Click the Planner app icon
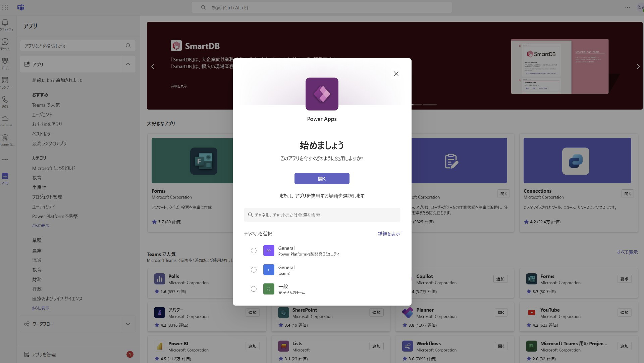 point(408,312)
